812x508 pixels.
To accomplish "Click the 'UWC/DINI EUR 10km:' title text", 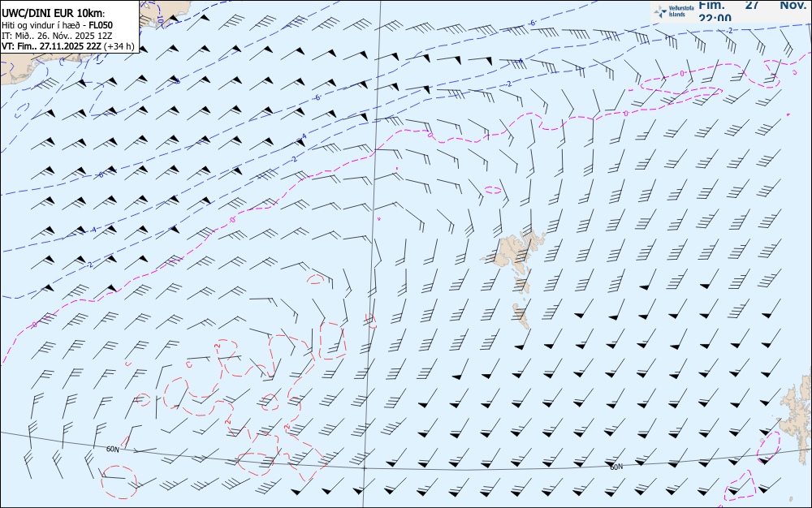I will [x=53, y=14].
